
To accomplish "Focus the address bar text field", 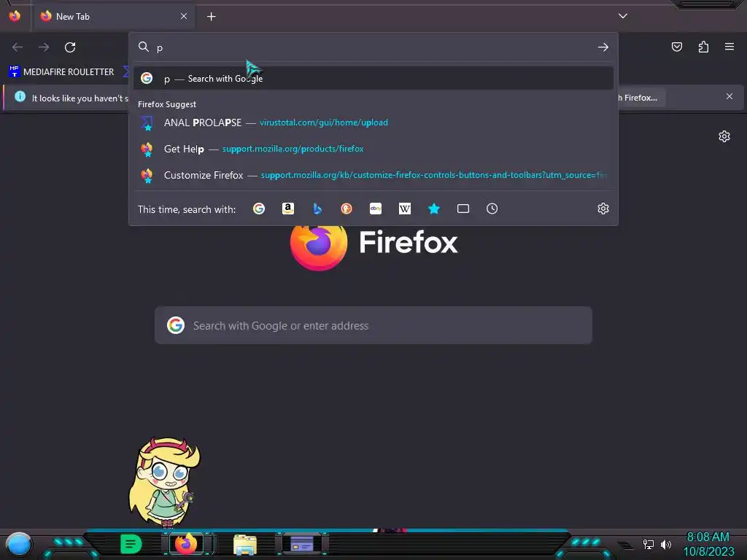I will [373, 47].
